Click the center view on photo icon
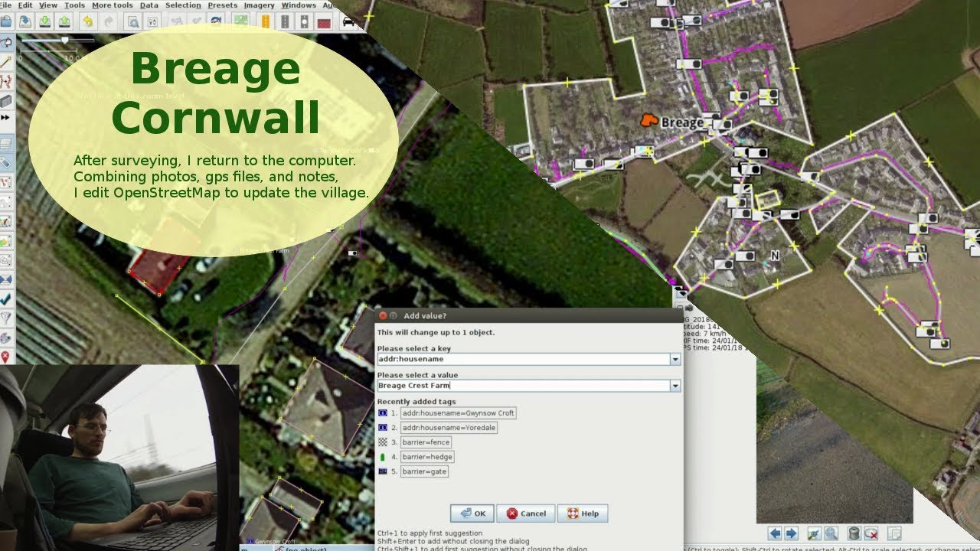Viewport: 980px width, 551px height. (815, 533)
